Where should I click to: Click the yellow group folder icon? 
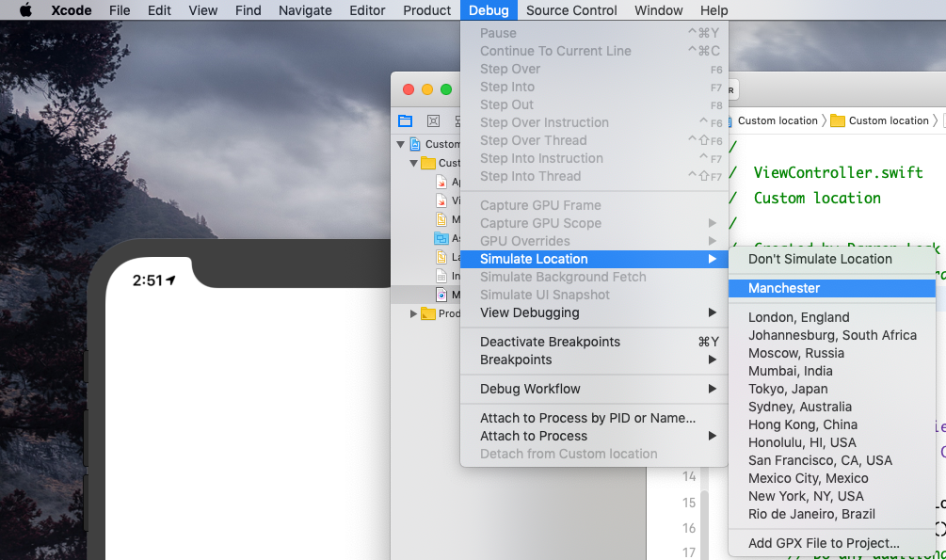click(x=428, y=163)
